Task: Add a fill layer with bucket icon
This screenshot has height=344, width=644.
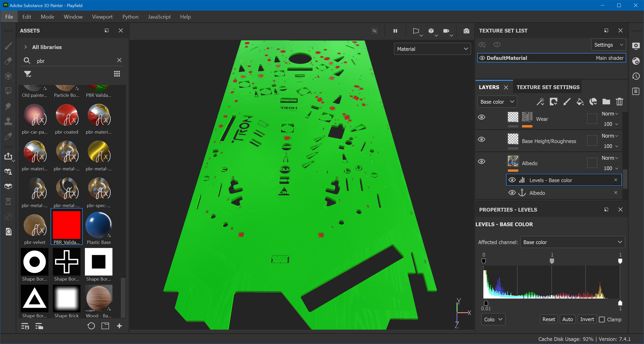Action: coord(580,102)
